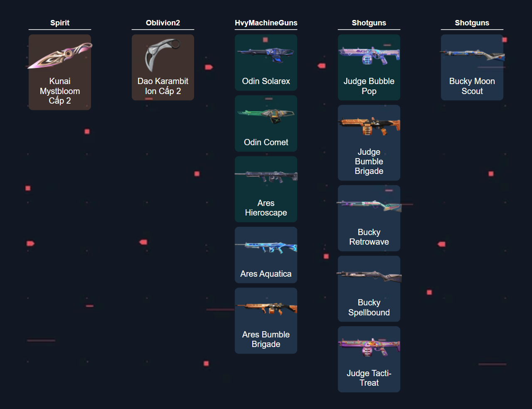Click the Judge Bumble Brigade gun image
This screenshot has height=409, width=532.
[369, 125]
